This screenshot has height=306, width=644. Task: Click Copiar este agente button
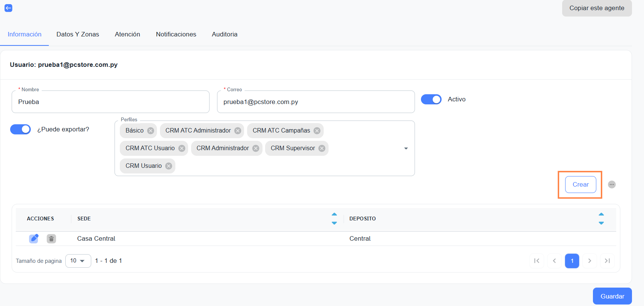coord(597,8)
